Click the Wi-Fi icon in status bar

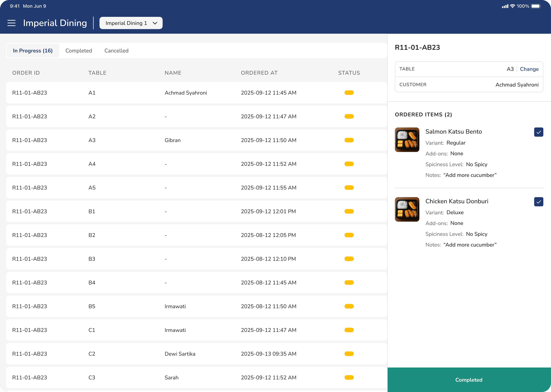tap(512, 6)
